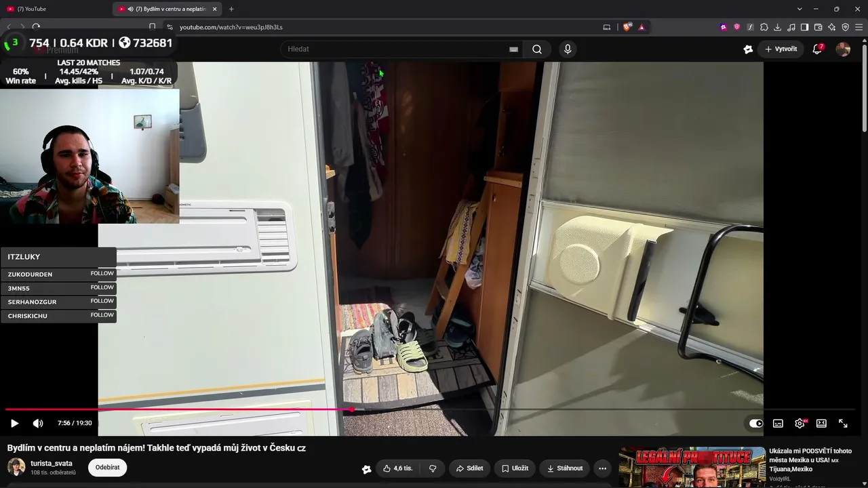Click the star icon beside Vytvořit
This screenshot has width=868, height=488.
[748, 49]
